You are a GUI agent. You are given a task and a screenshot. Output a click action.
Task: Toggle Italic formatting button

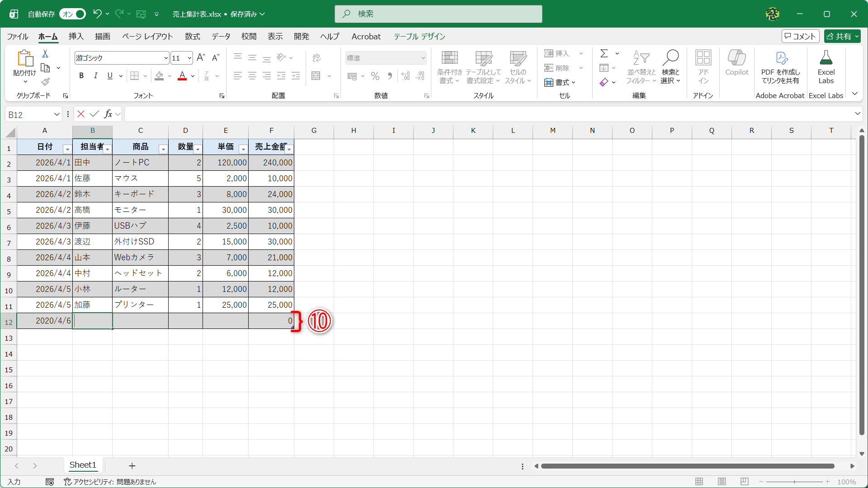click(95, 76)
